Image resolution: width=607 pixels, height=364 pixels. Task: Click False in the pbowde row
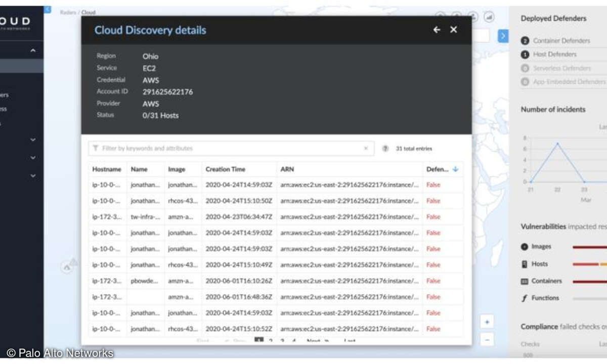433,281
